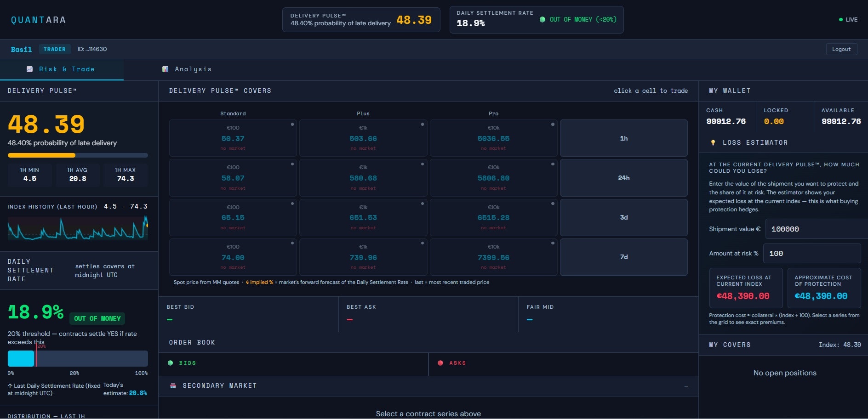Click Today's estimate 20.8% value

point(138,393)
